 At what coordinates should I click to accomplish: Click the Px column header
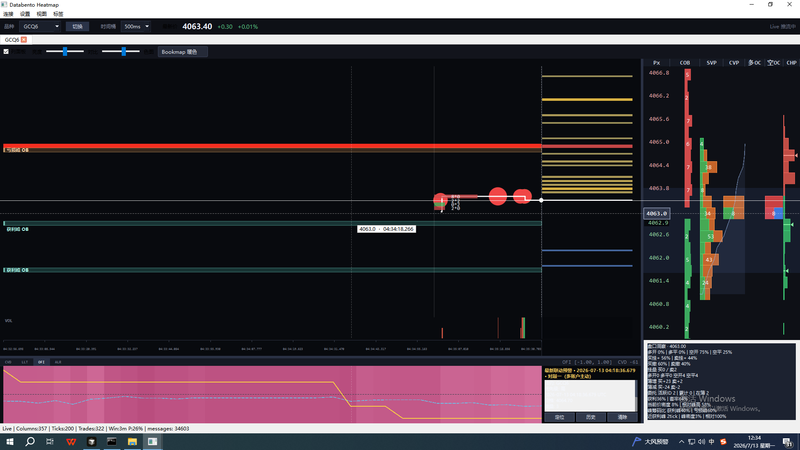[x=657, y=63]
